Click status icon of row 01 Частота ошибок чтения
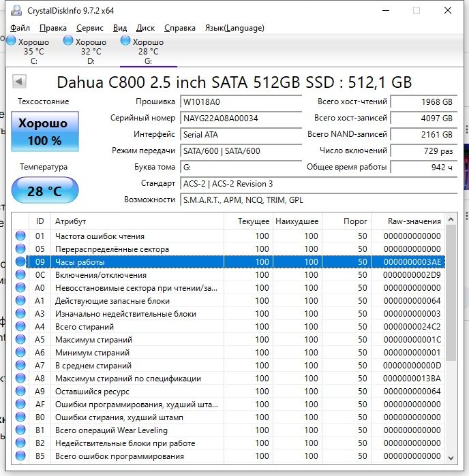Screen dimensions: 469x476 (20, 236)
